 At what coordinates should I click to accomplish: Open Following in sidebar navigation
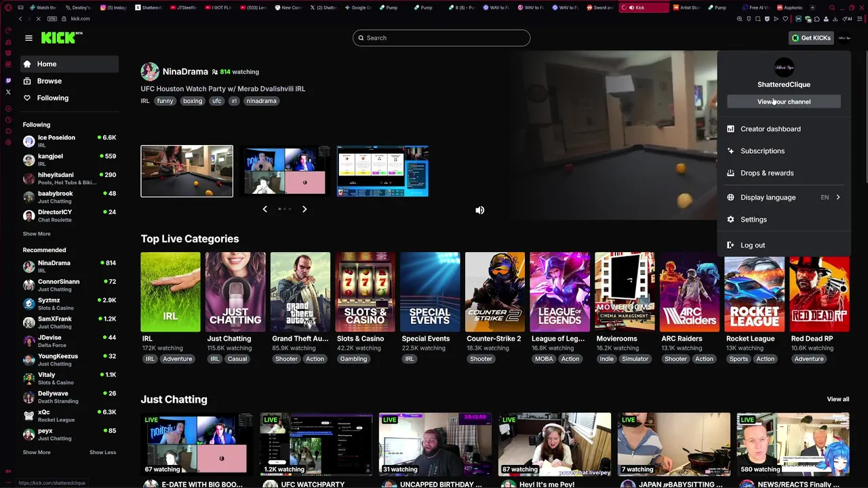(69, 98)
